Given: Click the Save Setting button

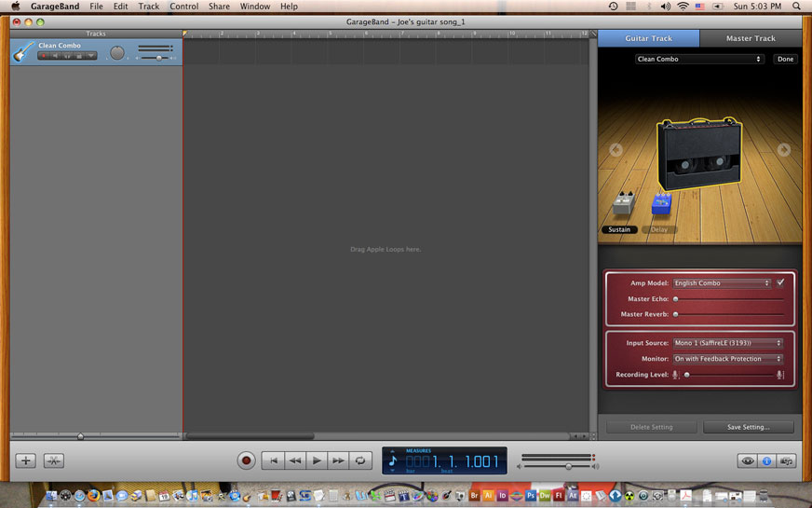Looking at the screenshot, I should click(749, 427).
